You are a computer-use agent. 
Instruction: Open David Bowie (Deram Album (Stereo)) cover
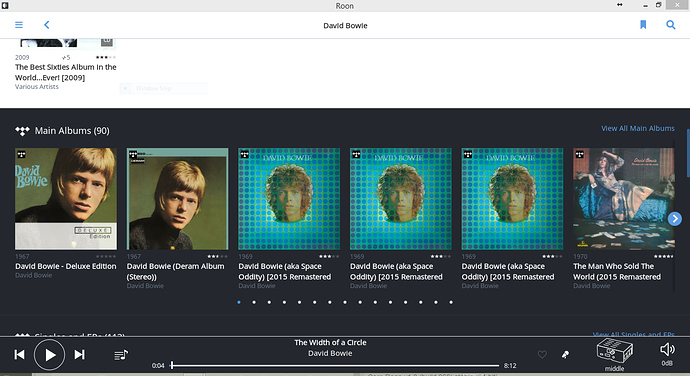click(177, 199)
